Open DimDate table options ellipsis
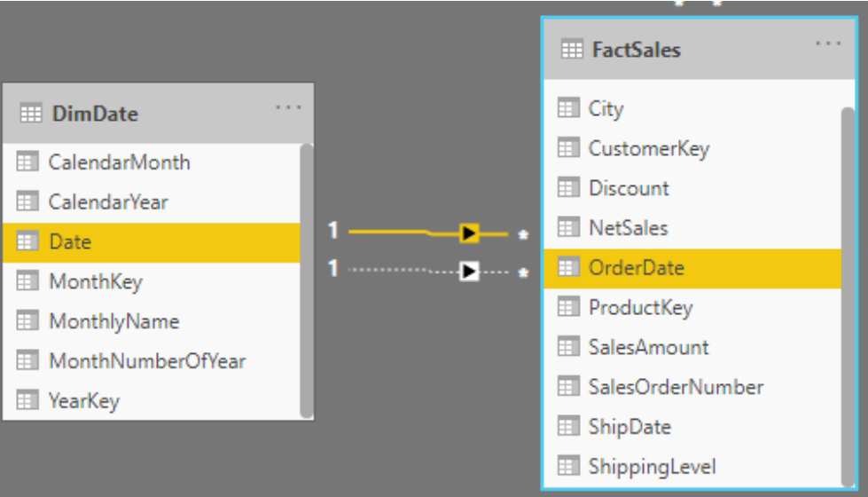This screenshot has width=868, height=497. [288, 107]
